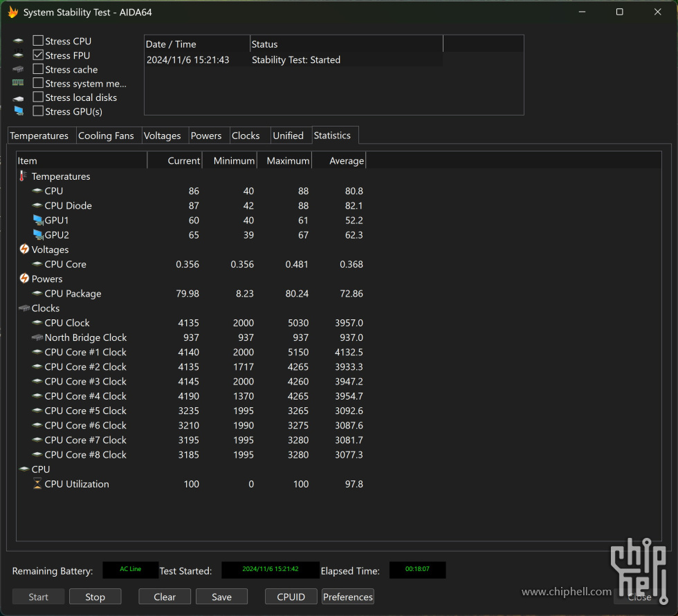Click the Date / Time log column header
The width and height of the screenshot is (678, 616).
(x=197, y=44)
